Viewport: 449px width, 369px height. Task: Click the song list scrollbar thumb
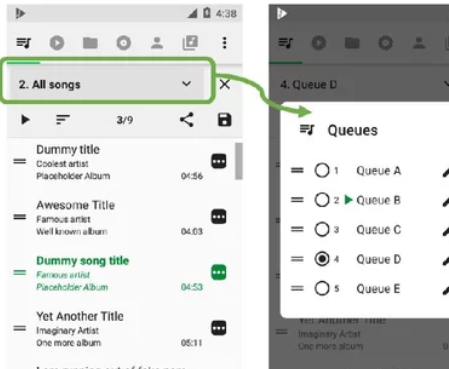[239, 161]
